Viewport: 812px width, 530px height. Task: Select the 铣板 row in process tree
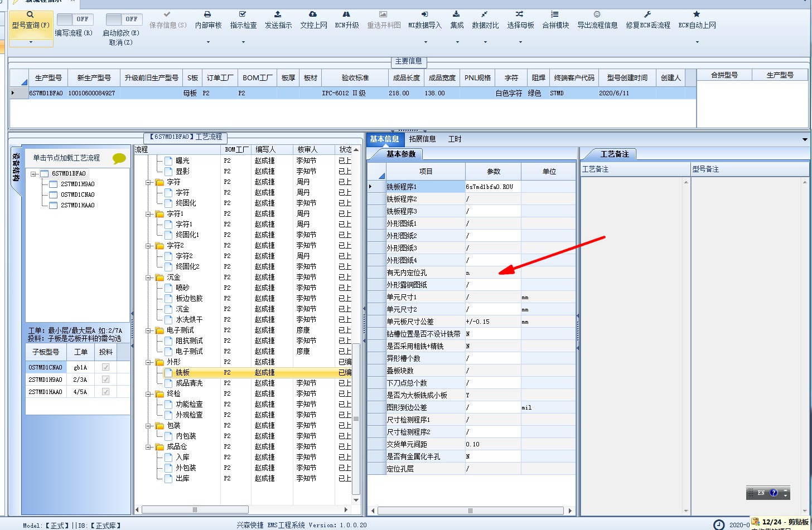coord(243,372)
